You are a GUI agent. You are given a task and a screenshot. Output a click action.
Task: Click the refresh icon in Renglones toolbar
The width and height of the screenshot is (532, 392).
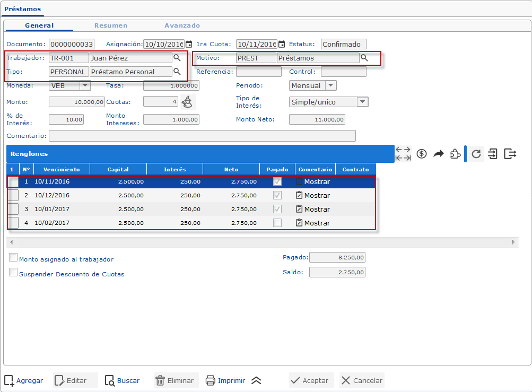476,154
